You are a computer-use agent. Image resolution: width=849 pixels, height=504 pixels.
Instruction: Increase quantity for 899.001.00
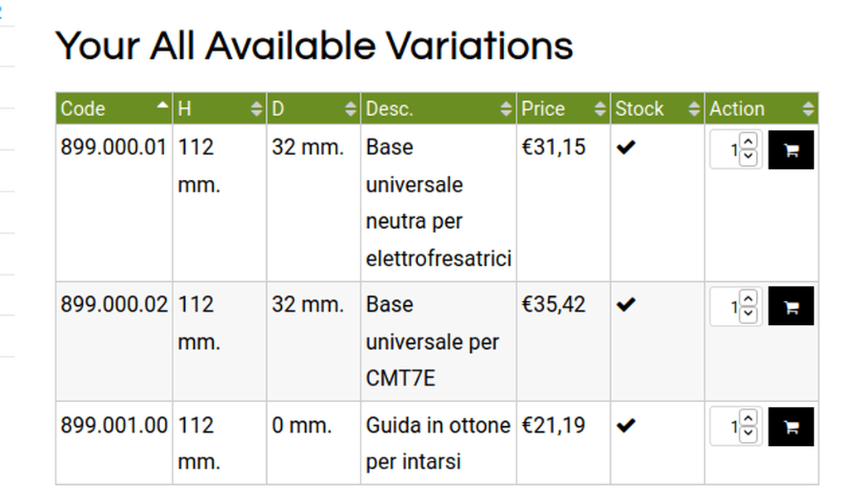click(x=749, y=419)
